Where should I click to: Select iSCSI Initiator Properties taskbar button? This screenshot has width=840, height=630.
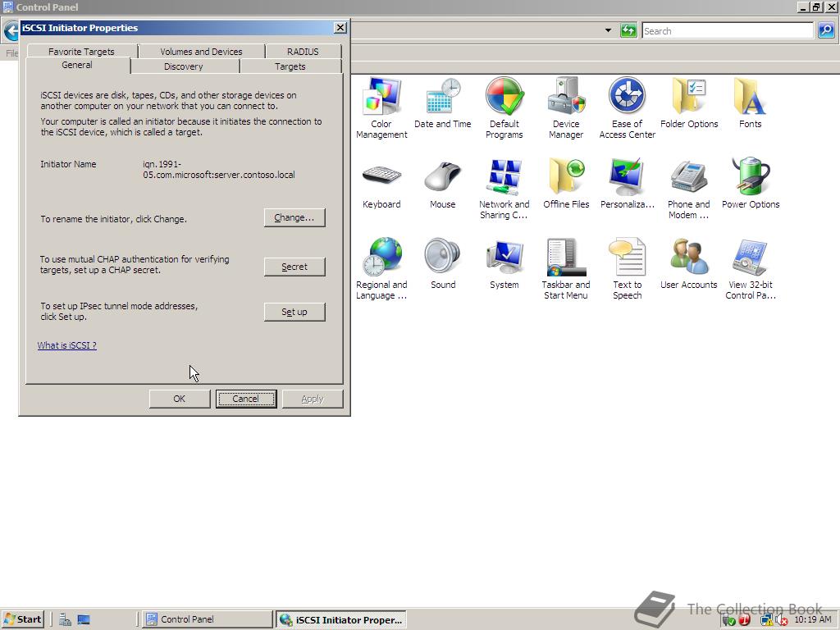point(341,620)
